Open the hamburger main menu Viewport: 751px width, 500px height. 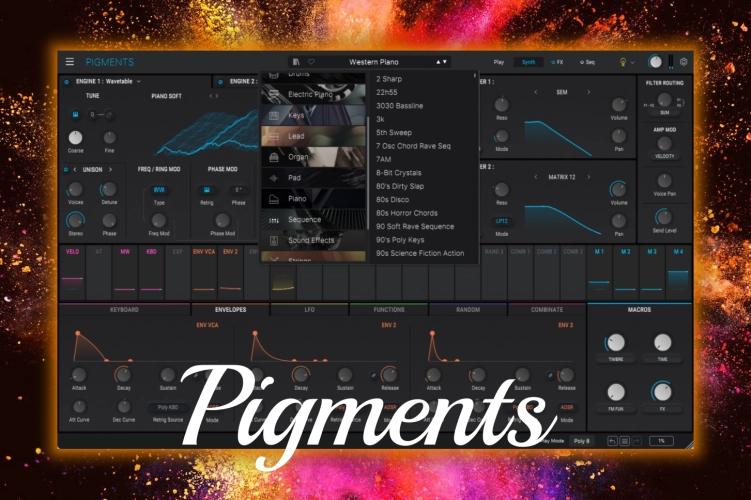70,62
